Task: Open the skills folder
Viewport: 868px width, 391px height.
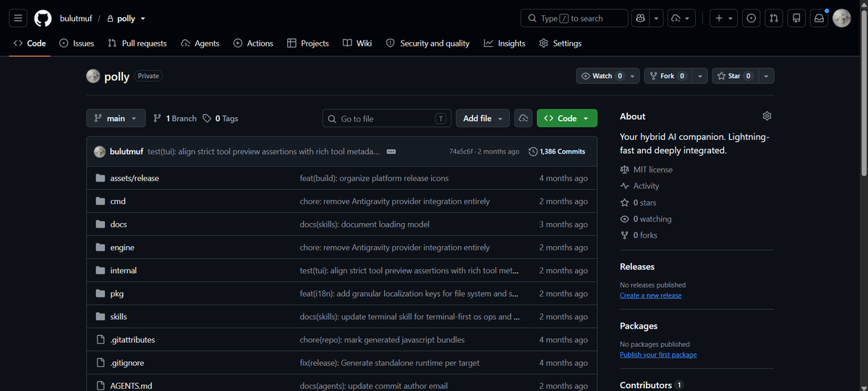Action: click(119, 317)
